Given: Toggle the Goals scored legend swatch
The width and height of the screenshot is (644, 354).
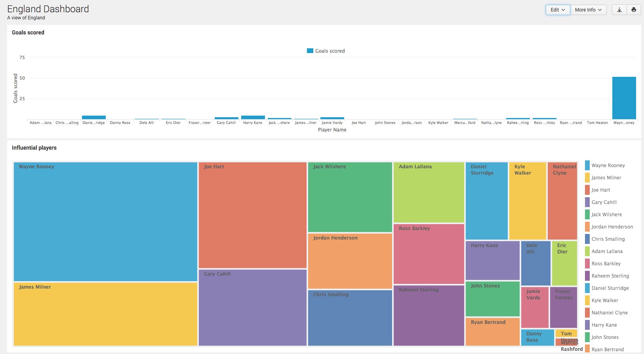Looking at the screenshot, I should pos(310,51).
